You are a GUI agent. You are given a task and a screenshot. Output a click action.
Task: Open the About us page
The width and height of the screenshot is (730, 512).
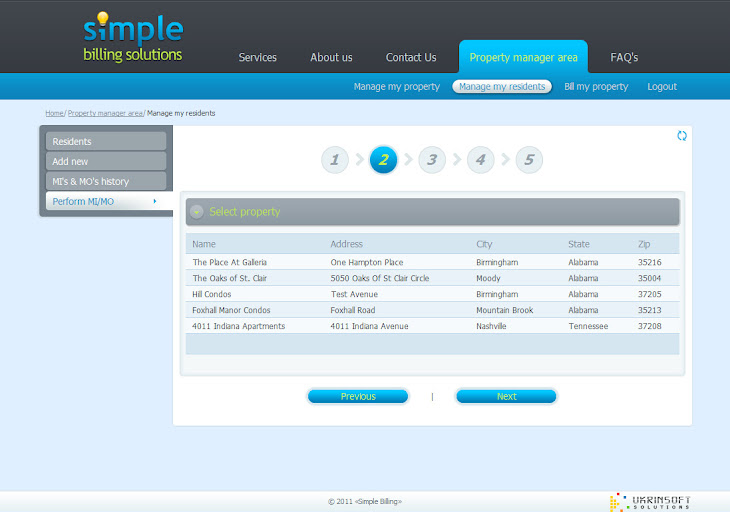click(x=331, y=57)
